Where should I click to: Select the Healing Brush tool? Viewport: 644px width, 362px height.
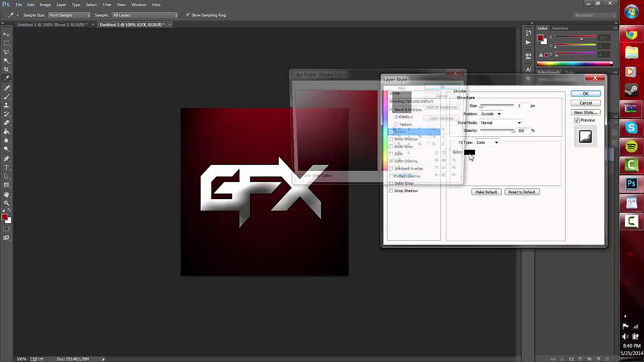[x=7, y=87]
